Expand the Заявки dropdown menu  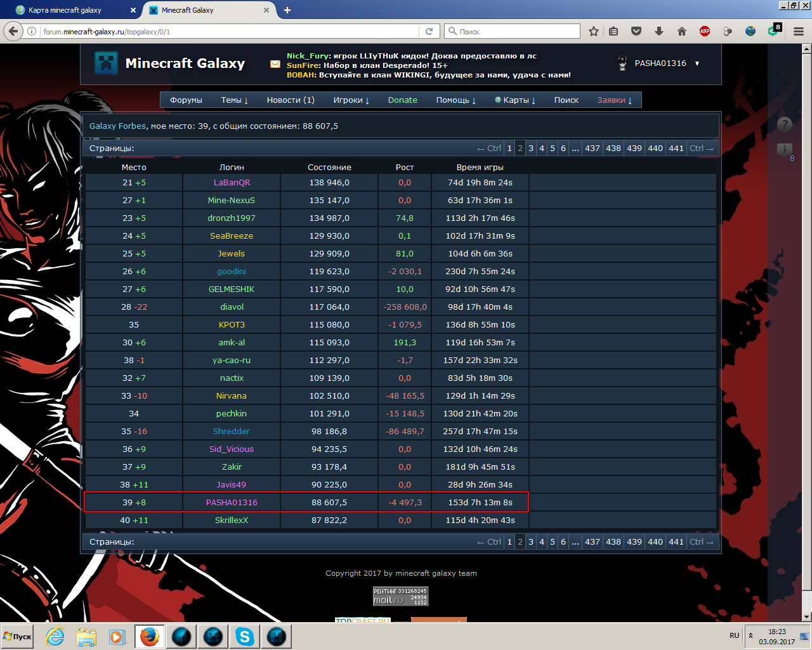[x=615, y=100]
